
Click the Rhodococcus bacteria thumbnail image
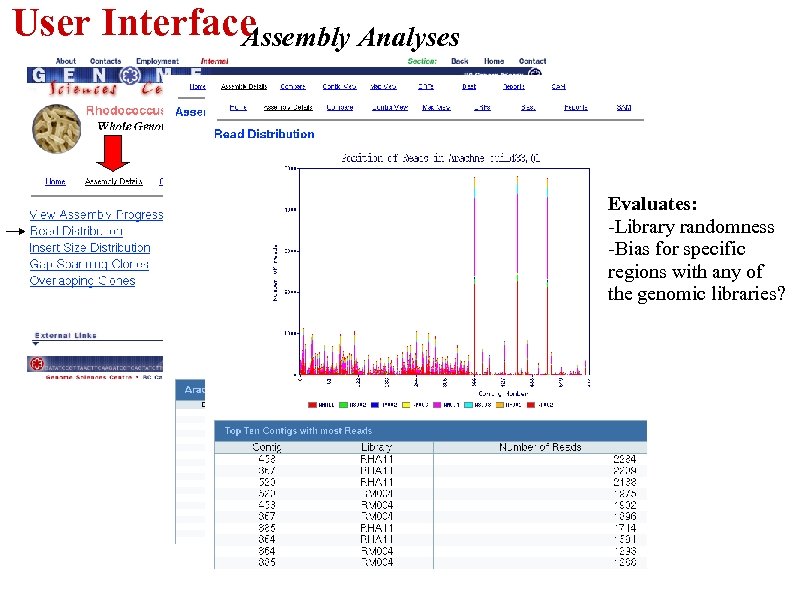click(x=56, y=129)
